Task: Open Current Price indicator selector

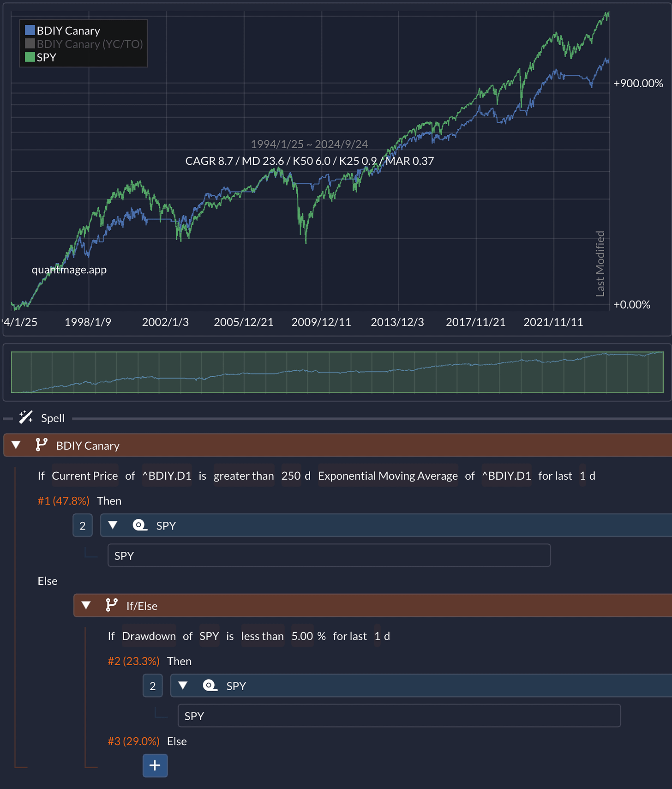Action: [x=85, y=476]
